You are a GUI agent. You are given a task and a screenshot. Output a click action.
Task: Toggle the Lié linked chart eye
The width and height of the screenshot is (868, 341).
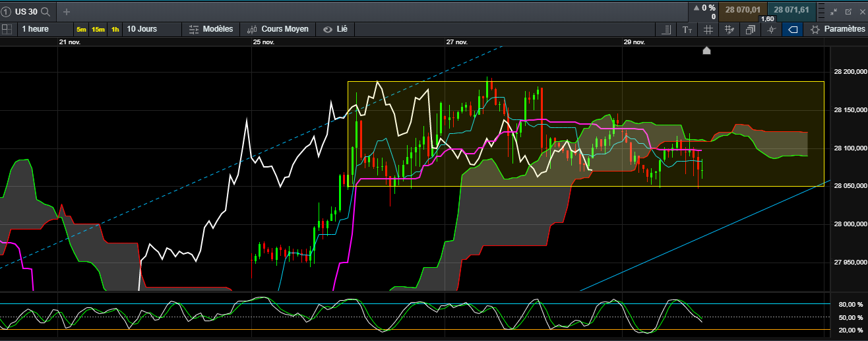point(335,29)
